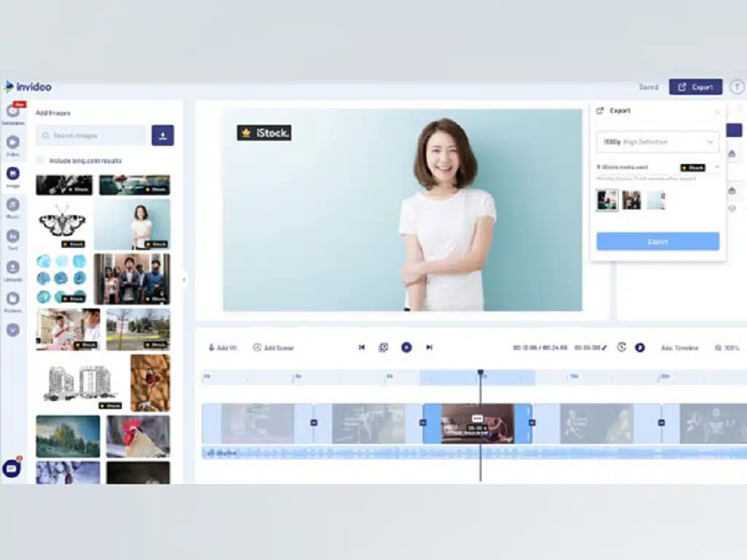Screen dimensions: 747x560
Task: Open the Uploads section in the sidebar
Action: (x=13, y=267)
